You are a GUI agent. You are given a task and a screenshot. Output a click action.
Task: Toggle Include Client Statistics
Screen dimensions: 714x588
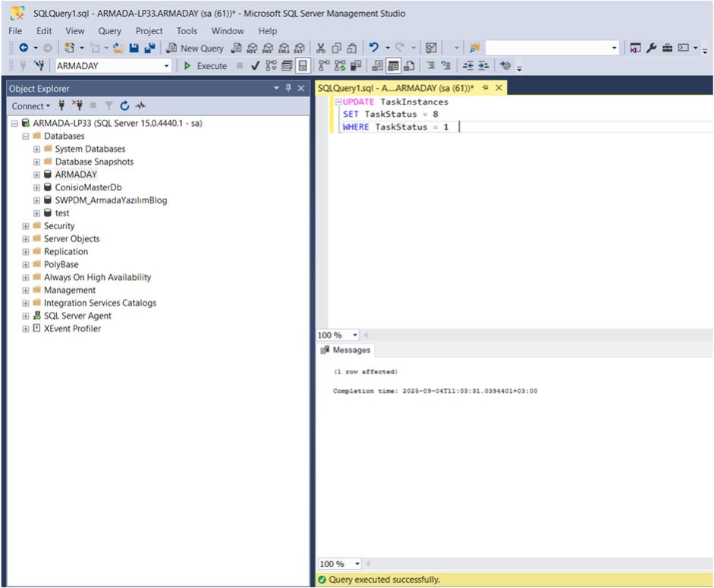[356, 66]
